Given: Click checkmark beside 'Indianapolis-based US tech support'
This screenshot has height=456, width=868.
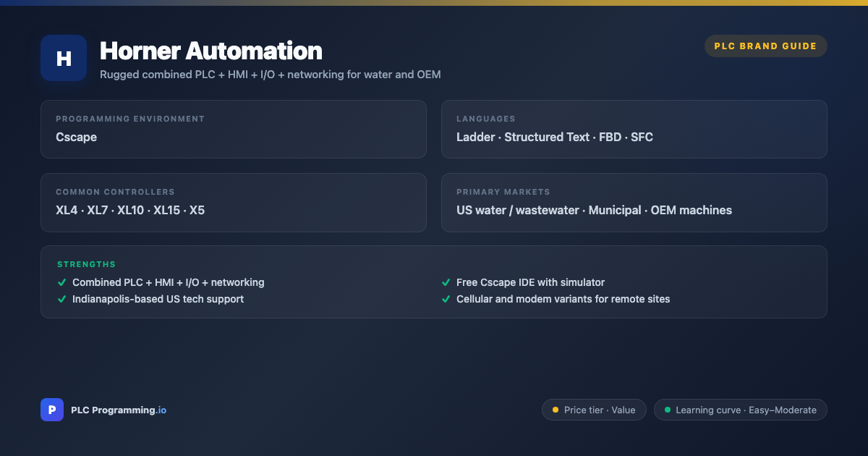Looking at the screenshot, I should point(62,299).
